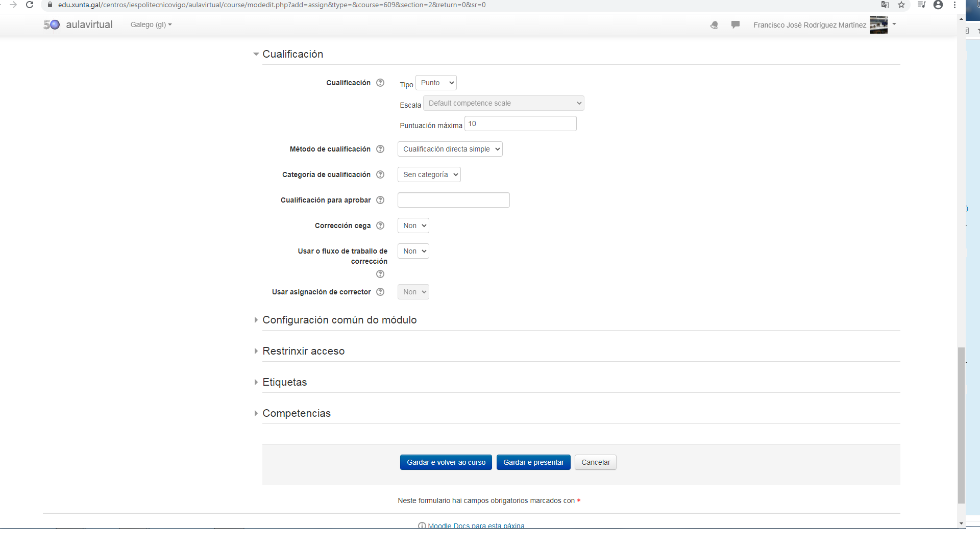This screenshot has width=980, height=551.
Task: Click the notifications bell icon
Action: coord(714,25)
